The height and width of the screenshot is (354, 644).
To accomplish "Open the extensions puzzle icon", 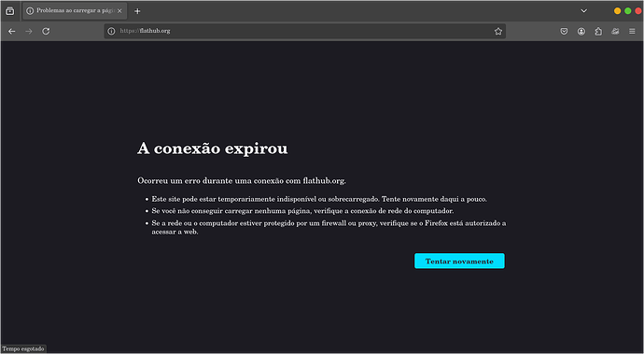I will 598,31.
